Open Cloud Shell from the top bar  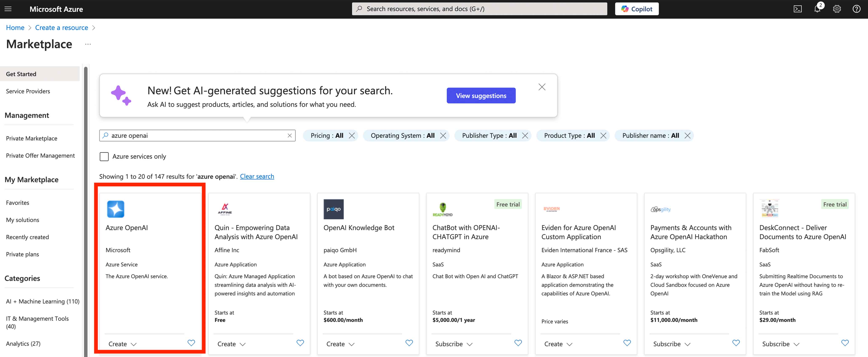point(798,9)
